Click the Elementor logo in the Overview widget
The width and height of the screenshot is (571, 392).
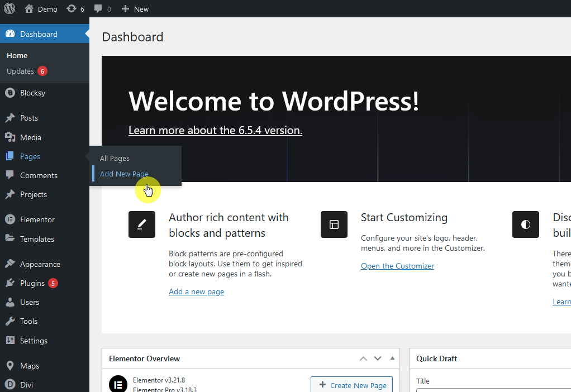(x=118, y=384)
